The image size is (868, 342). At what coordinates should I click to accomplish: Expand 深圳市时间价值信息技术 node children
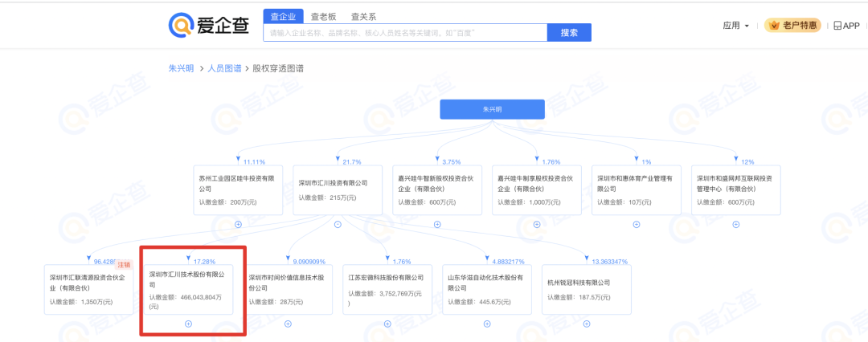click(x=288, y=324)
